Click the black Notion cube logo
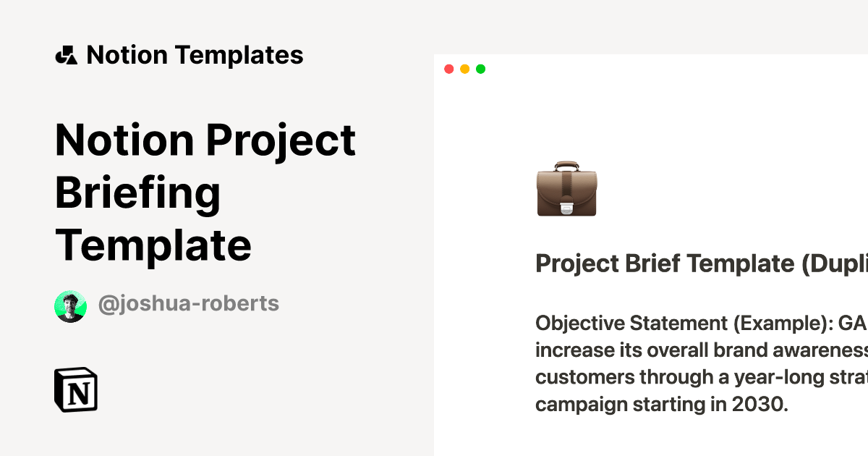Viewport: 868px width, 456px height. pyautogui.click(x=76, y=390)
